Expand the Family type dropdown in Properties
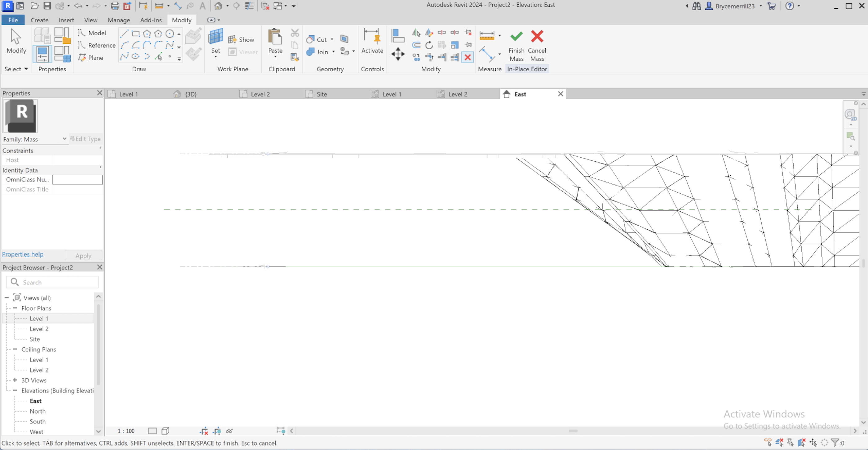Viewport: 868px width, 450px height. 64,139
